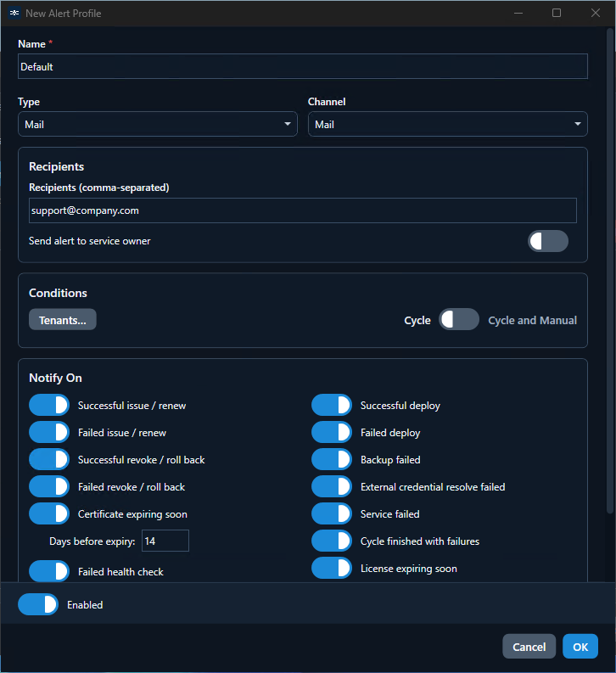Click the Recipients email input field
This screenshot has width=616, height=673.
point(302,210)
